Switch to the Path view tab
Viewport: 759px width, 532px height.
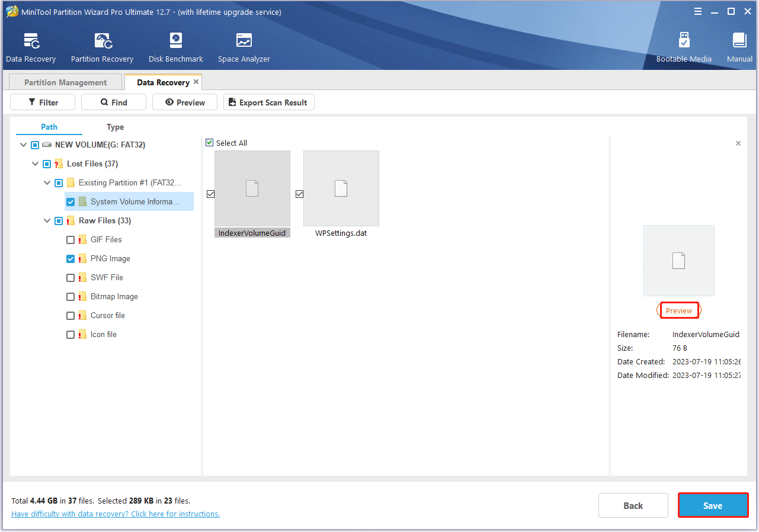[x=49, y=127]
